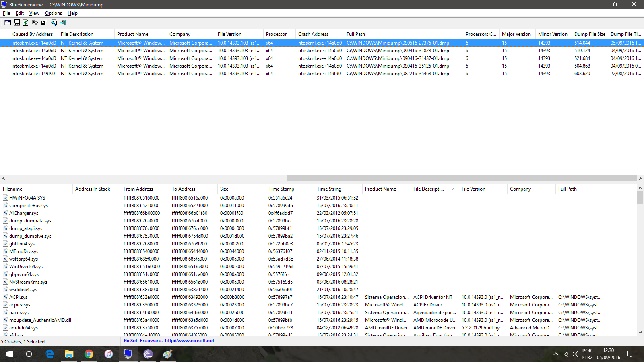Show hidden system tray icons

point(556,354)
